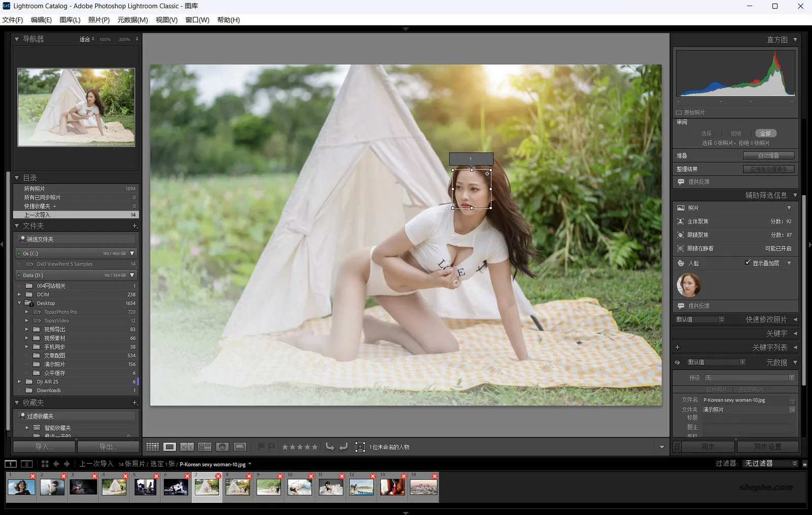Viewport: 812px width, 515px height.
Task: Go to folder using 文件夹 arrow icon
Action: 792,409
